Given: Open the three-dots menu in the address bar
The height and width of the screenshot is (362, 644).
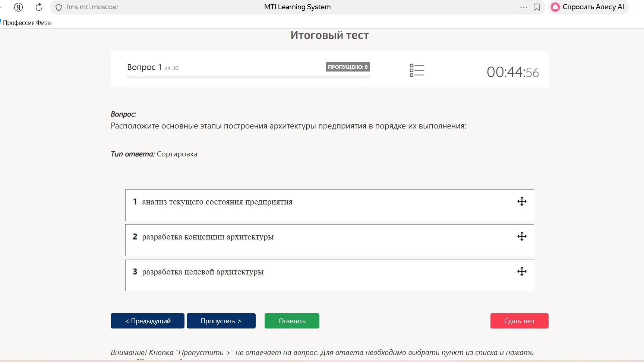Looking at the screenshot, I should 524,7.
